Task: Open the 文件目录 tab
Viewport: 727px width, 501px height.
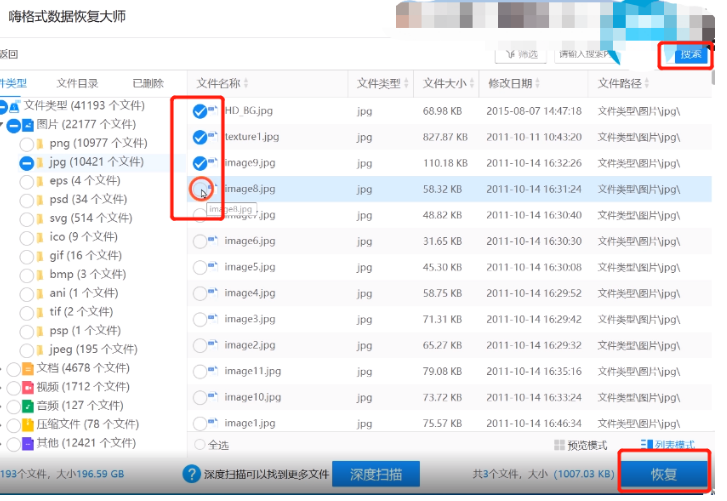Action: coord(77,83)
